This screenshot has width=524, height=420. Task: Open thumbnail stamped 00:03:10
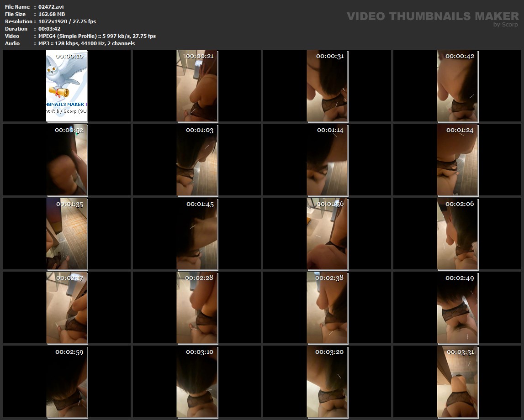coord(197,382)
